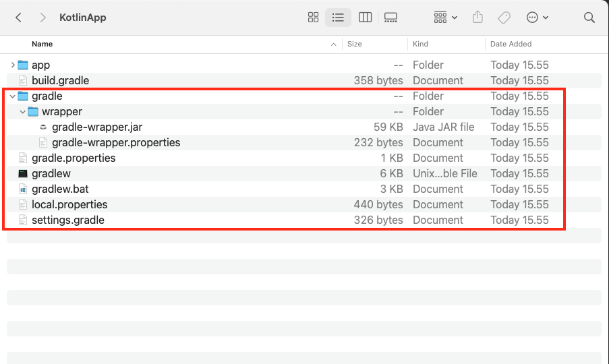Open the More actions ellipsis menu
609x364 pixels.
(x=537, y=18)
